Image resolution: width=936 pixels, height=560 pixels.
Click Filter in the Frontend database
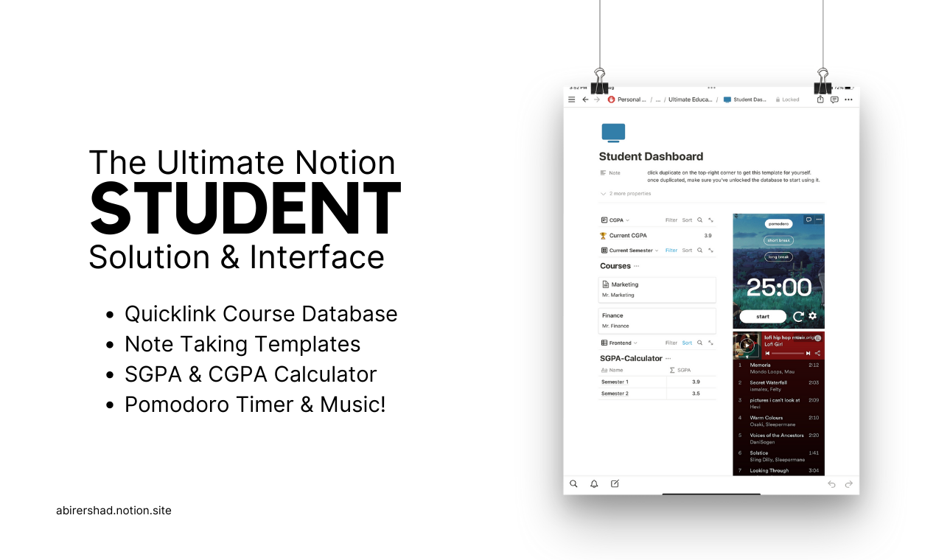click(671, 343)
